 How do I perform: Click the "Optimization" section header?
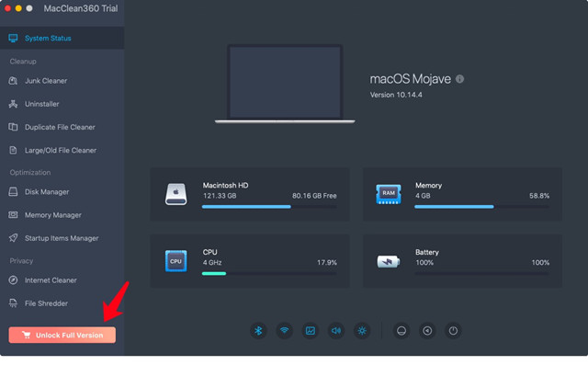[x=30, y=173]
